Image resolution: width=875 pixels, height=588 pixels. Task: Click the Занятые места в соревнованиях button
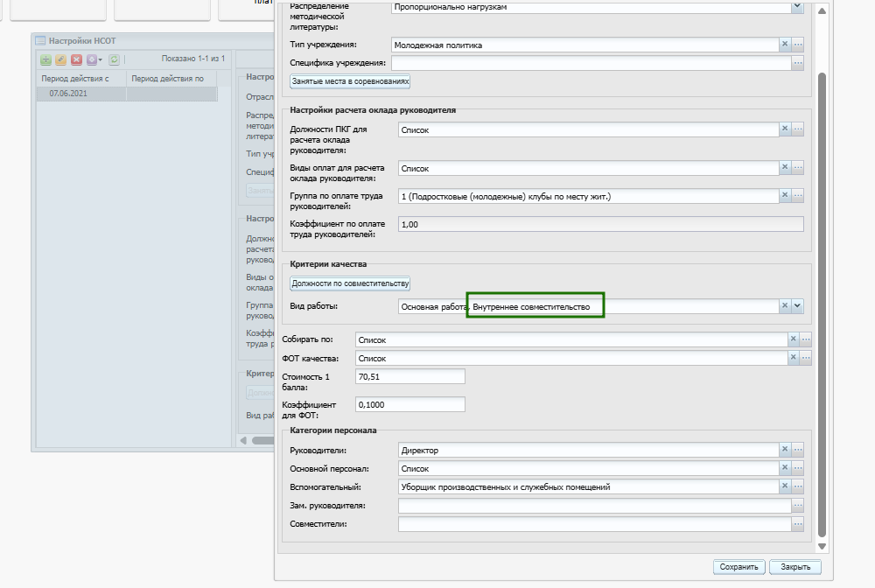(x=350, y=80)
